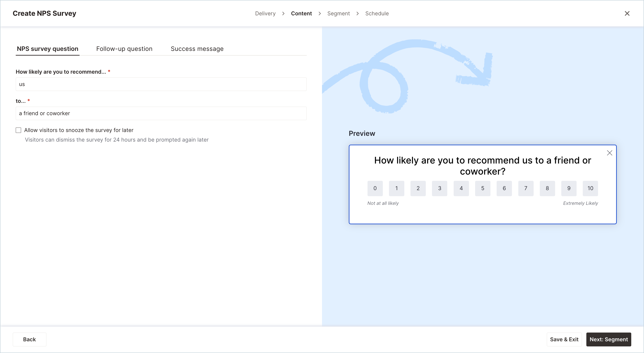This screenshot has height=353, width=644.
Task: Click the 'How likely are you to recommend...' label
Action: coord(61,72)
